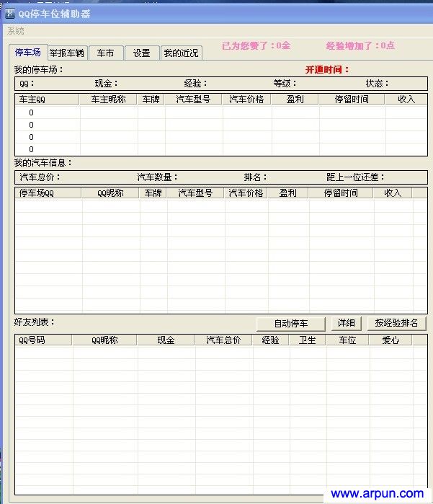Click the 停车场QQ column header
This screenshot has width=433, height=504.
(48, 193)
